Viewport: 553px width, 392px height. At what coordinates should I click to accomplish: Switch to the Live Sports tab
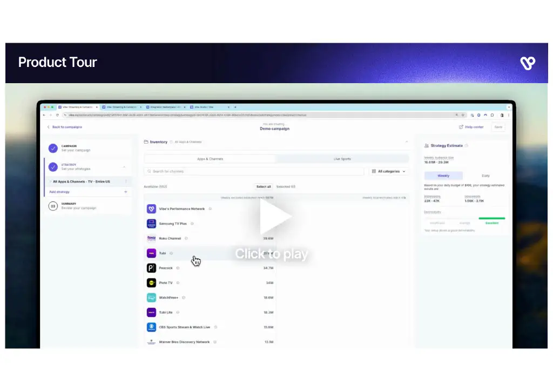point(342,159)
